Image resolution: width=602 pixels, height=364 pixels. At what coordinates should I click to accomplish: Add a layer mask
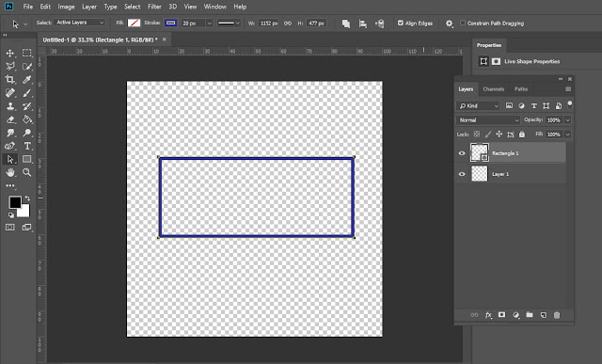pyautogui.click(x=501, y=315)
